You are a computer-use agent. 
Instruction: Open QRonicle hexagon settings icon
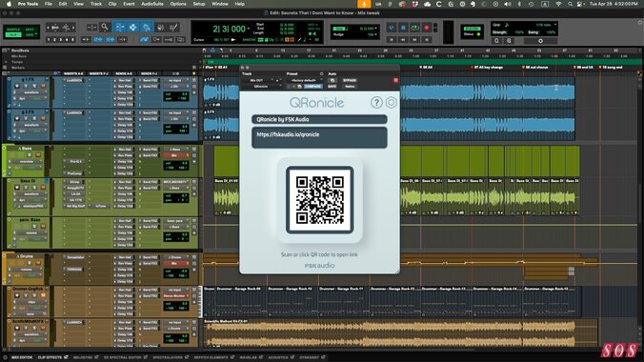(x=391, y=102)
